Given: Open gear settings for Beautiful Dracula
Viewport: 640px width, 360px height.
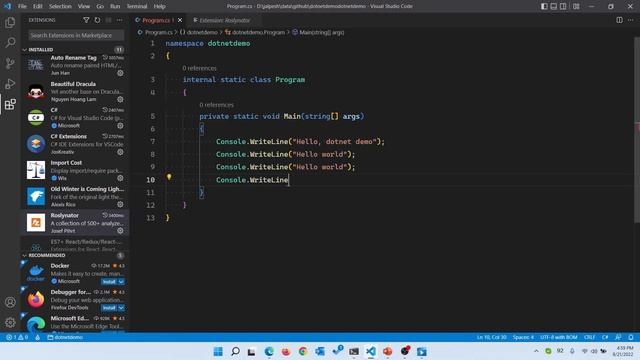Looking at the screenshot, I should (120, 99).
